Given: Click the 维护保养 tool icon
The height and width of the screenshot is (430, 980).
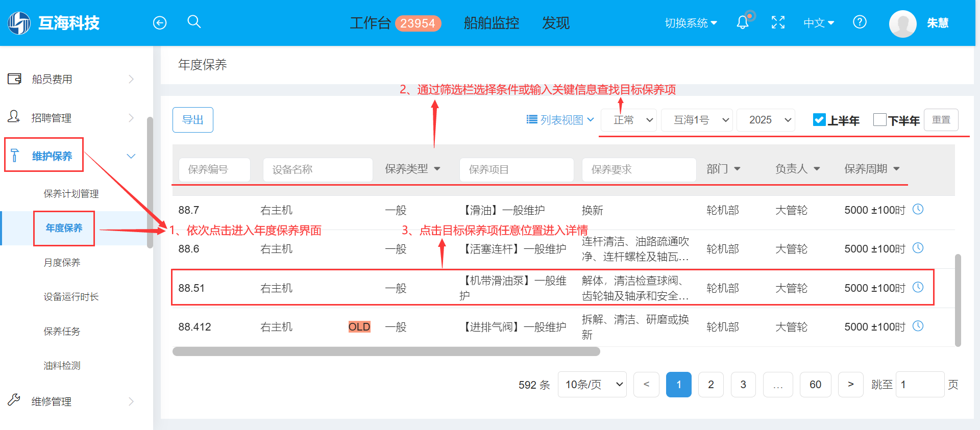Looking at the screenshot, I should [x=15, y=156].
